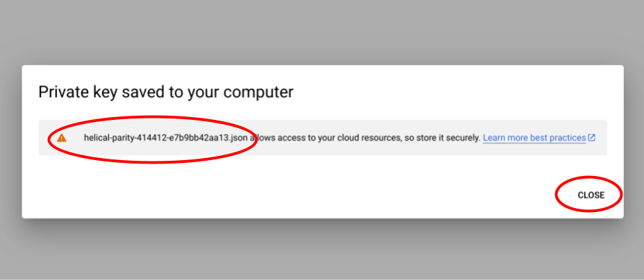Screen dimensions: 644x280
Task: Click the orange warning triangle icon
Action: click(x=62, y=138)
